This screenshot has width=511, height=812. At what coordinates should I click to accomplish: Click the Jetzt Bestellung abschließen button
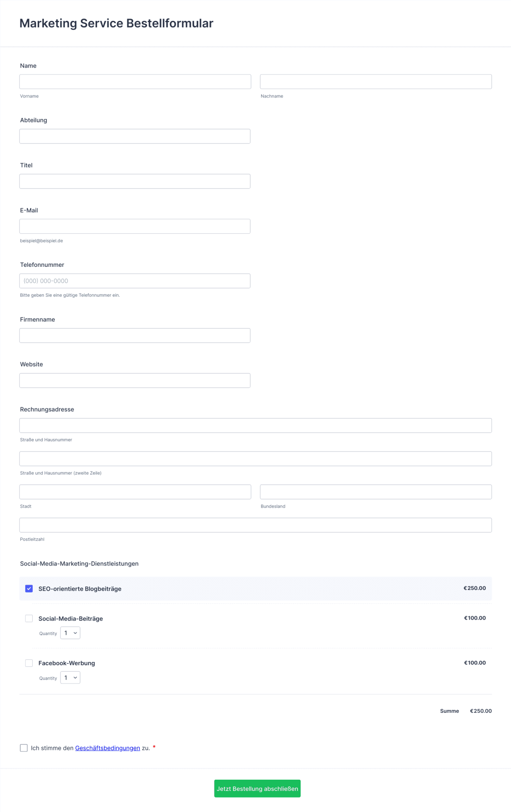click(257, 788)
